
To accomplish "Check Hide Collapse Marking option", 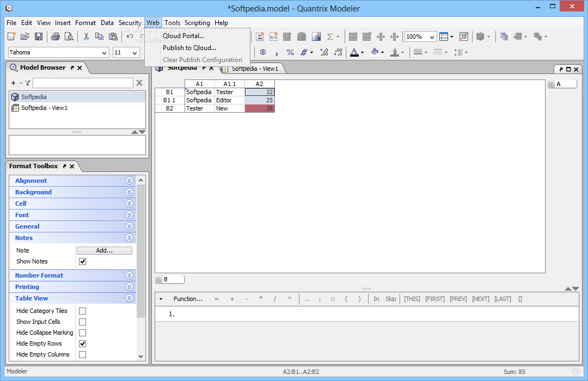I will click(83, 333).
